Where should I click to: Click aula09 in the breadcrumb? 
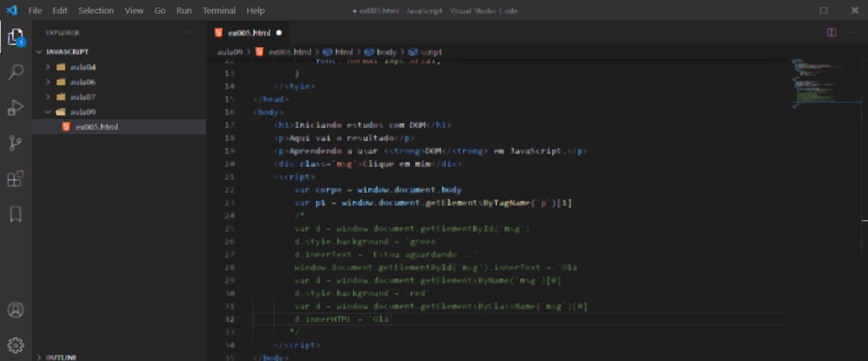tap(229, 52)
